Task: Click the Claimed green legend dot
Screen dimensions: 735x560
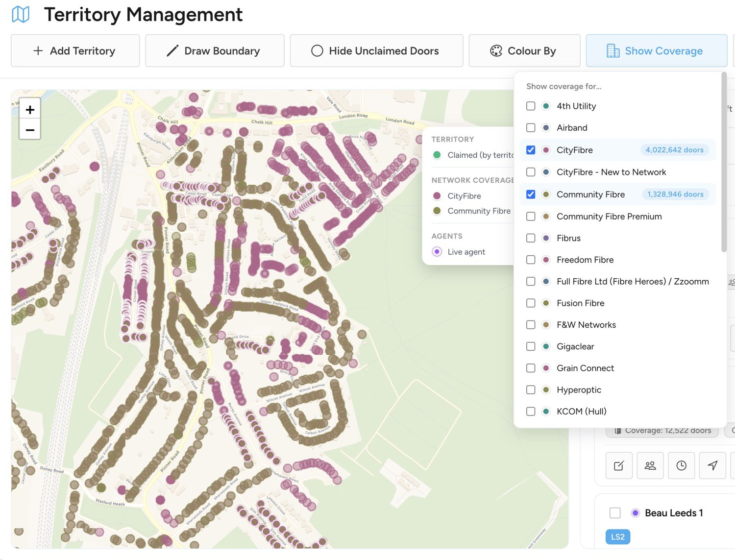Action: tap(437, 155)
